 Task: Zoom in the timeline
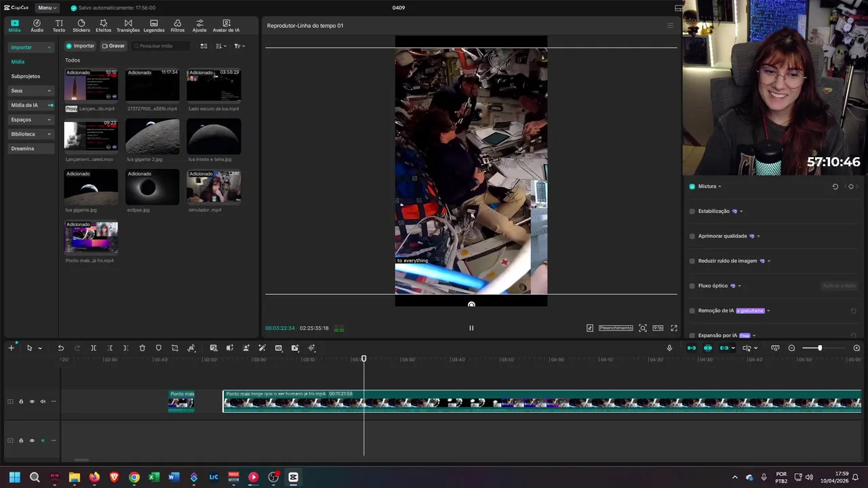(856, 348)
